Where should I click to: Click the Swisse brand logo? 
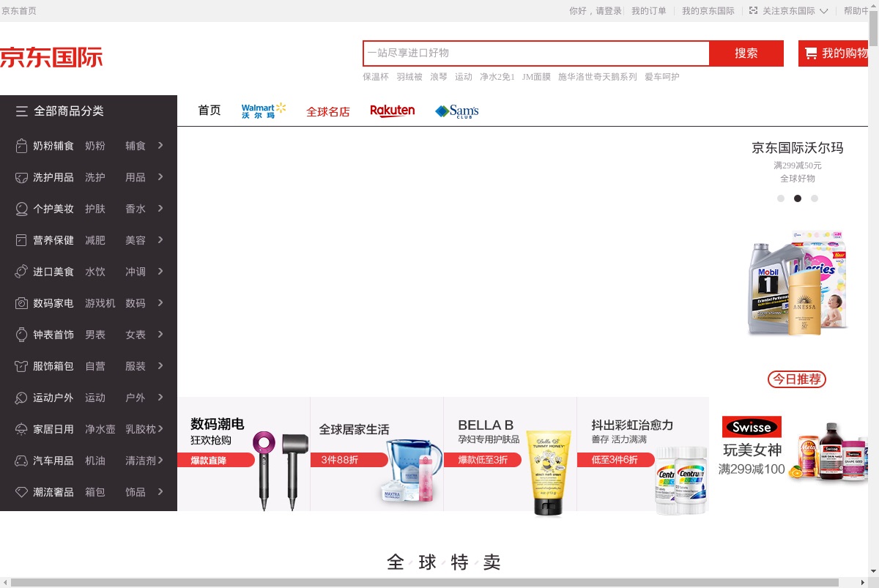752,427
